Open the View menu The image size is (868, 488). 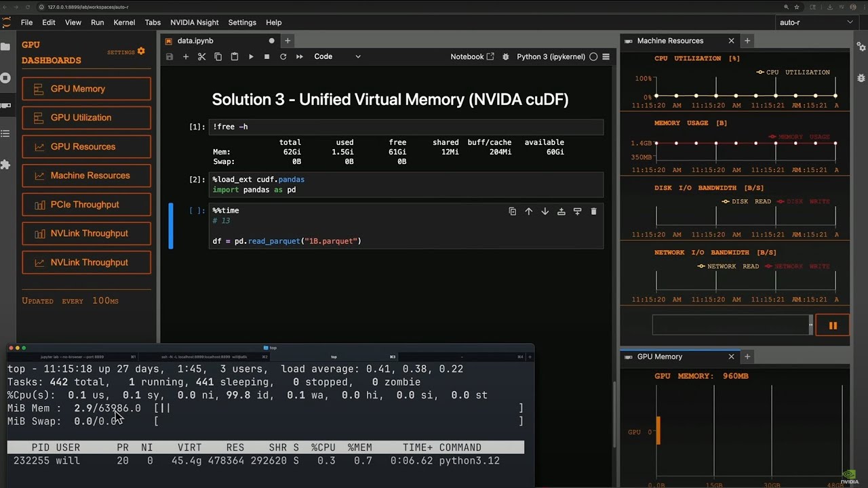[73, 22]
